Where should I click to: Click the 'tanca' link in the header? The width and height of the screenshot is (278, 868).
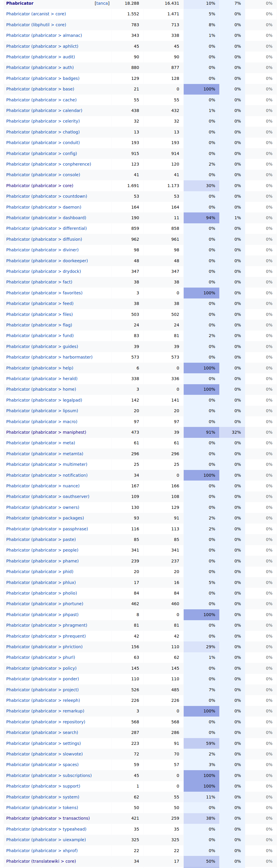coord(102,3)
